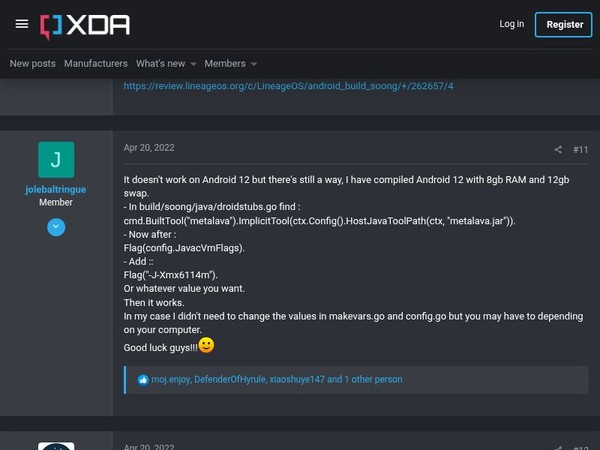Expand user details chevron under Member

[56, 228]
